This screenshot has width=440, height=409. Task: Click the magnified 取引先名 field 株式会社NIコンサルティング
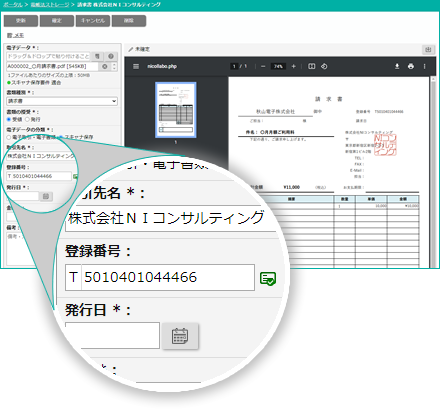coord(170,218)
